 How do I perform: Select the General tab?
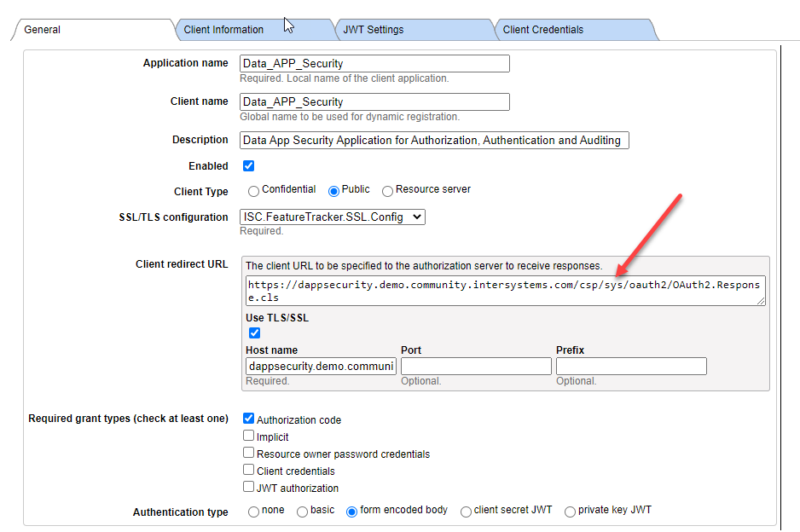(43, 30)
